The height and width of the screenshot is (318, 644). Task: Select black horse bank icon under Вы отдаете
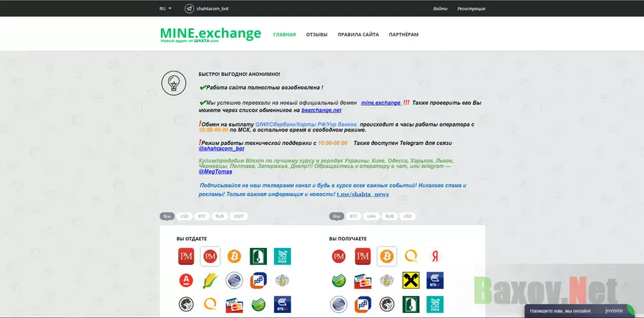(x=186, y=304)
